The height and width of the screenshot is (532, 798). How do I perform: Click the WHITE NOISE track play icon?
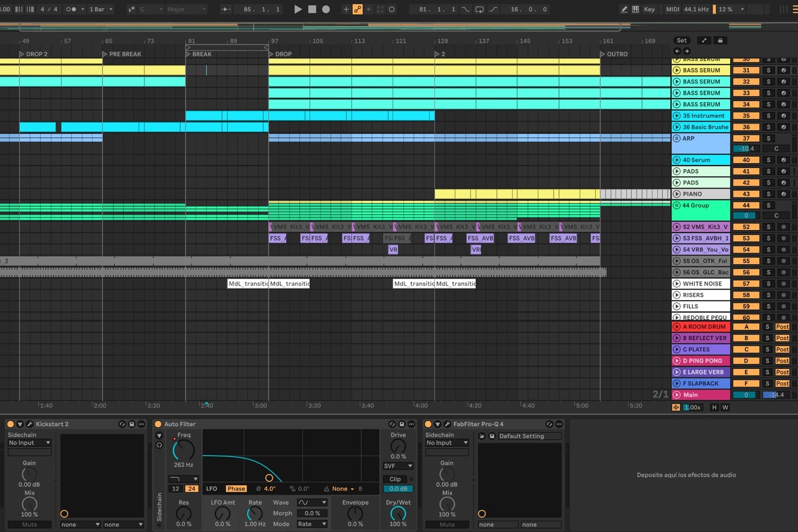point(677,284)
